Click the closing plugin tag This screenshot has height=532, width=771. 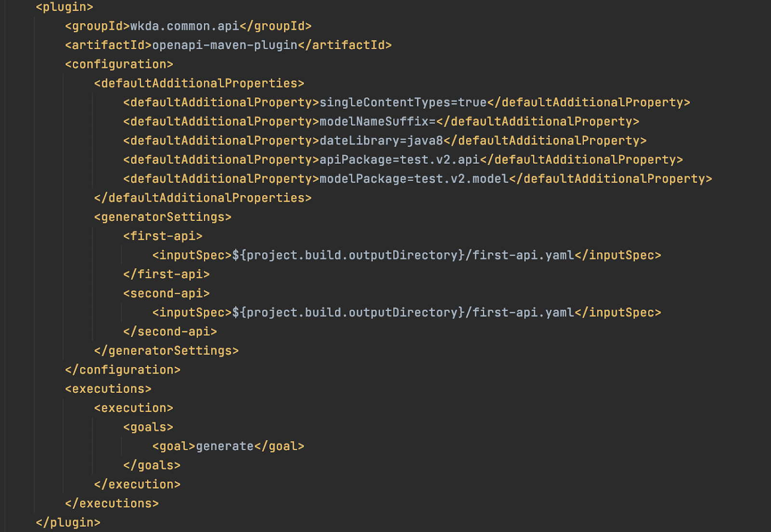click(x=68, y=522)
